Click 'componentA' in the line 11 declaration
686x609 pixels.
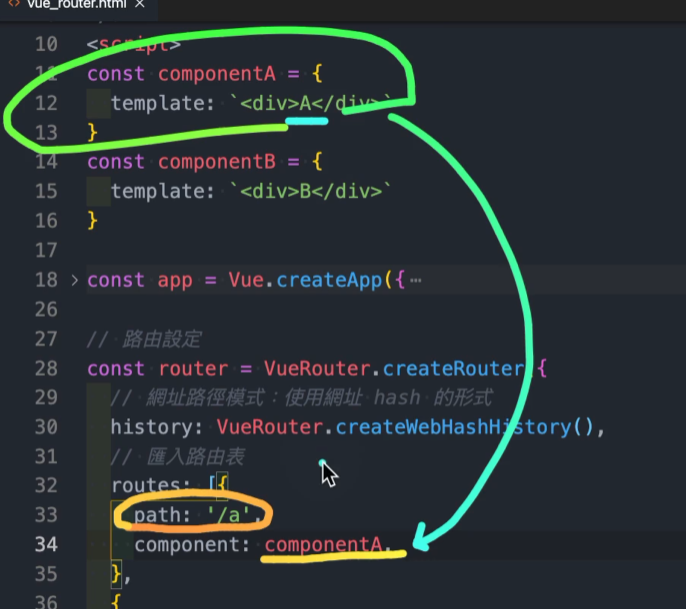(x=217, y=74)
